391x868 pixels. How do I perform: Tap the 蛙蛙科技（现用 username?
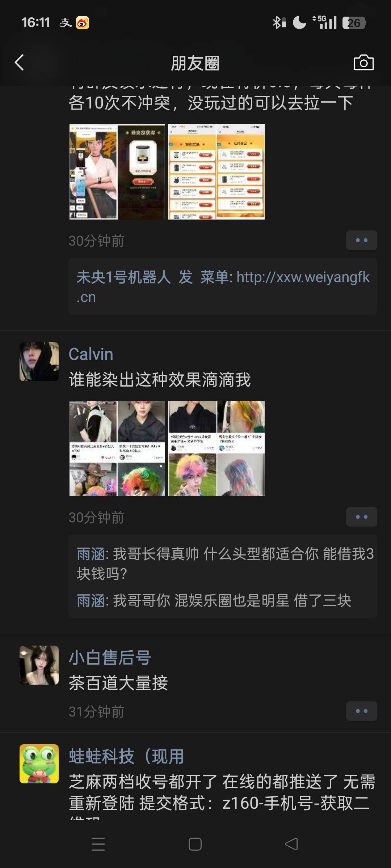tap(126, 756)
